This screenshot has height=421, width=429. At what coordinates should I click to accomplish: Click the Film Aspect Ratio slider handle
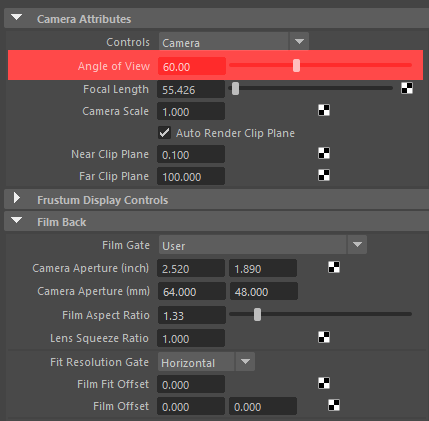click(x=257, y=314)
